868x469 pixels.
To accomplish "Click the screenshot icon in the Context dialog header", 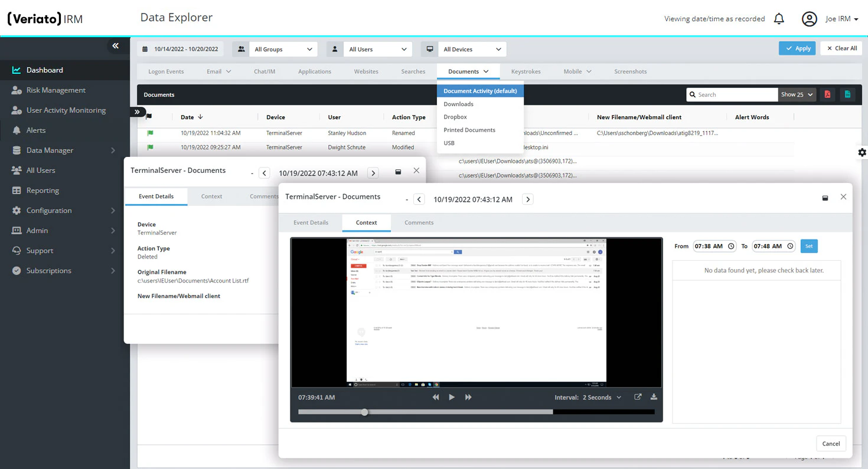I will tap(825, 198).
